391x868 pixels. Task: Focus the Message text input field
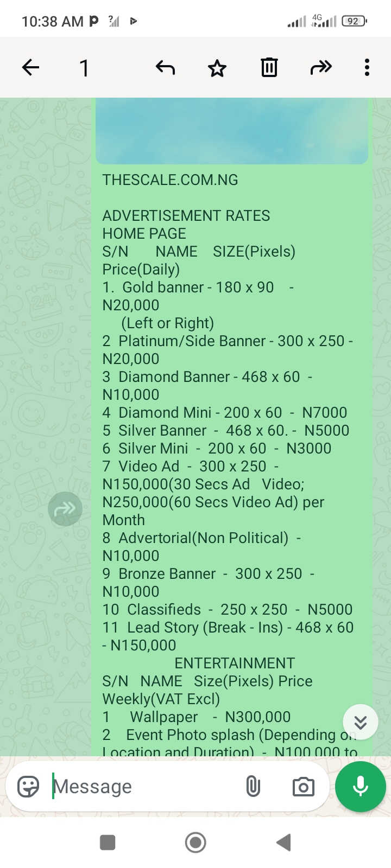[141, 786]
